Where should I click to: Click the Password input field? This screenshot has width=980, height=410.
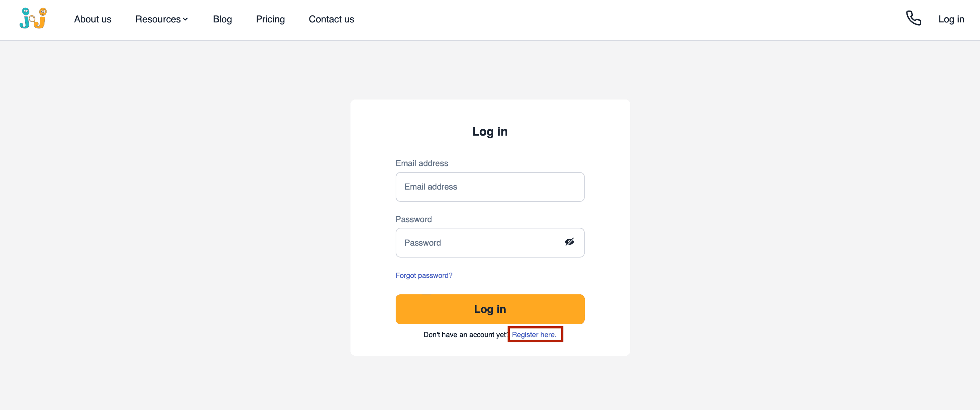pyautogui.click(x=490, y=242)
